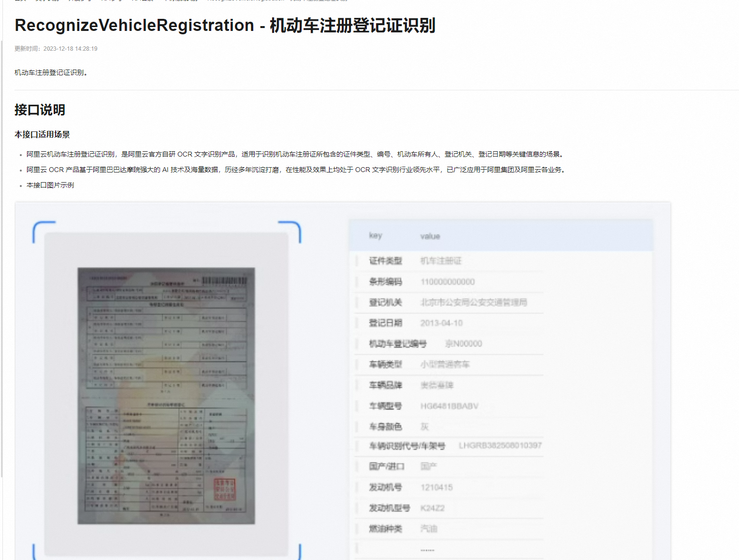739x560 pixels.
Task: Click the 车辆类型 key cell
Action: 385,364
